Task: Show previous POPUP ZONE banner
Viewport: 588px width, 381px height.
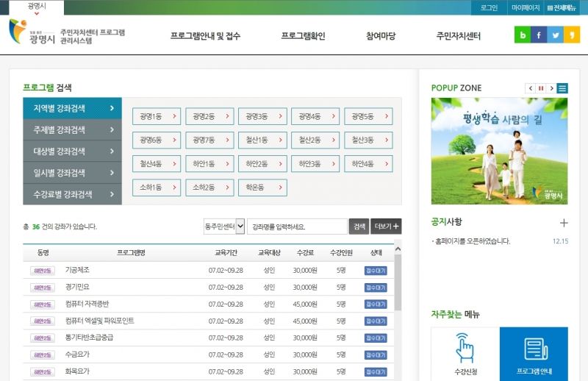Action: 530,88
